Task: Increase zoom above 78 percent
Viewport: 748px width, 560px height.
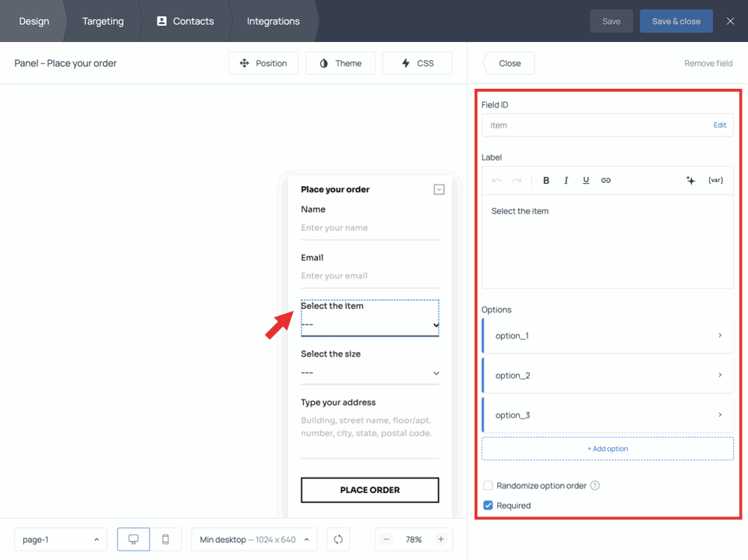Action: (442, 539)
